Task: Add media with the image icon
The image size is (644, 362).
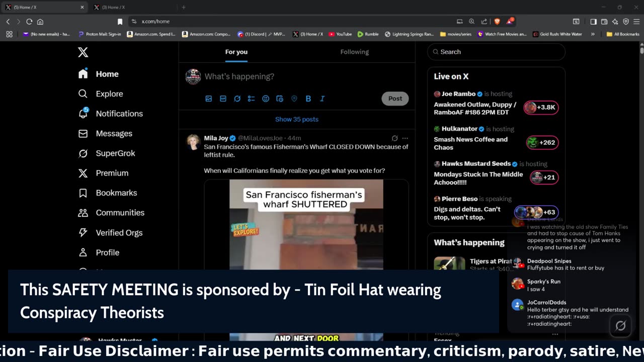Action: tap(209, 99)
